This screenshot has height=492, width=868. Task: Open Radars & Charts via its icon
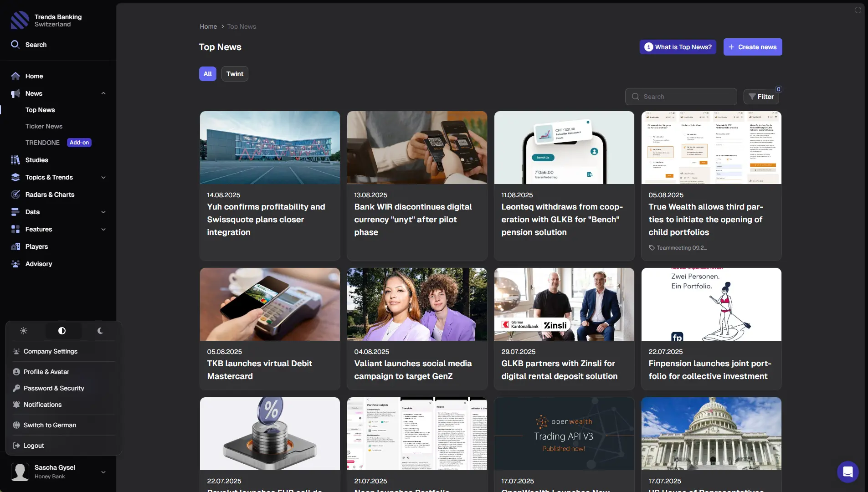coord(15,195)
